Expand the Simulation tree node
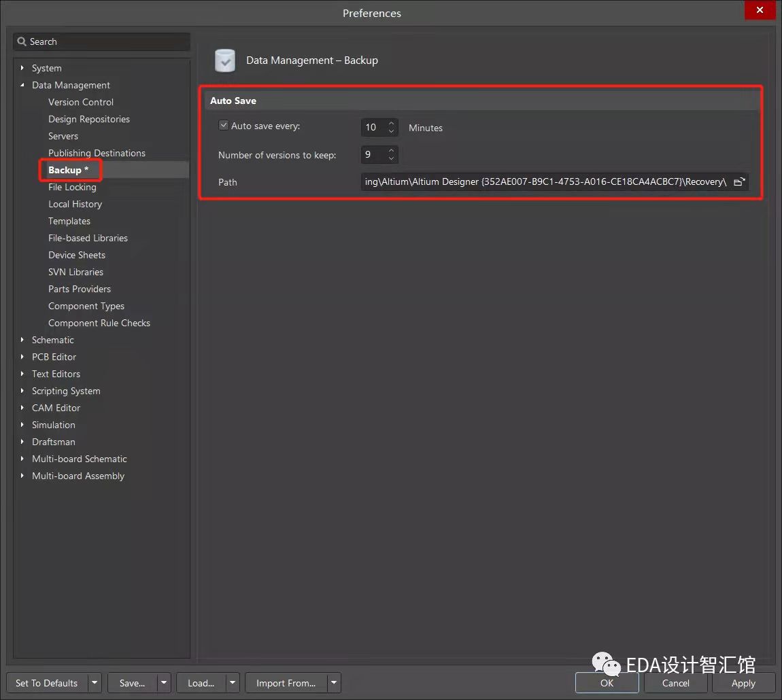The width and height of the screenshot is (782, 700). pos(22,425)
